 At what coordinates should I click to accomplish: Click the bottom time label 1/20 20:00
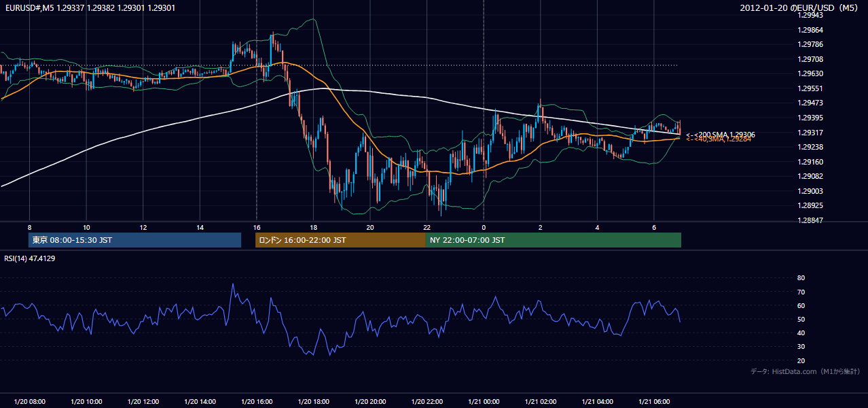point(370,402)
